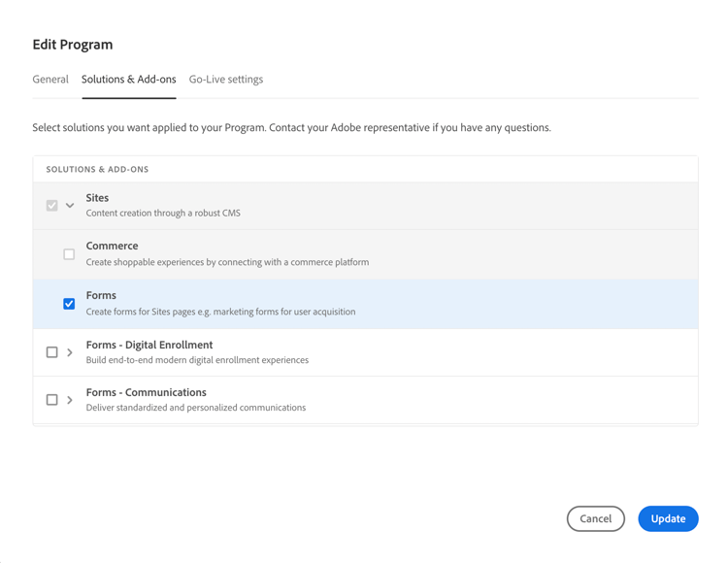Click the Forms - Digital Enrollment title
Screen dimensions: 728x563
pos(149,345)
